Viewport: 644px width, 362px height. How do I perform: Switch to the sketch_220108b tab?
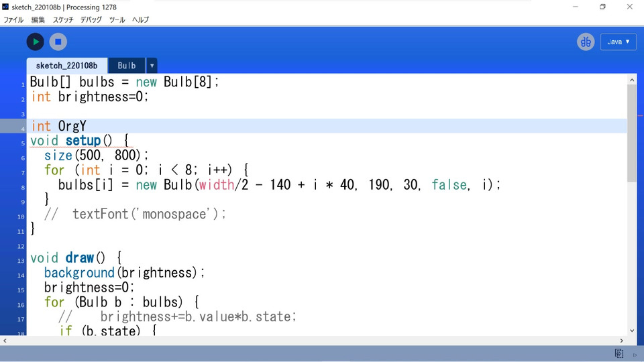pos(67,66)
